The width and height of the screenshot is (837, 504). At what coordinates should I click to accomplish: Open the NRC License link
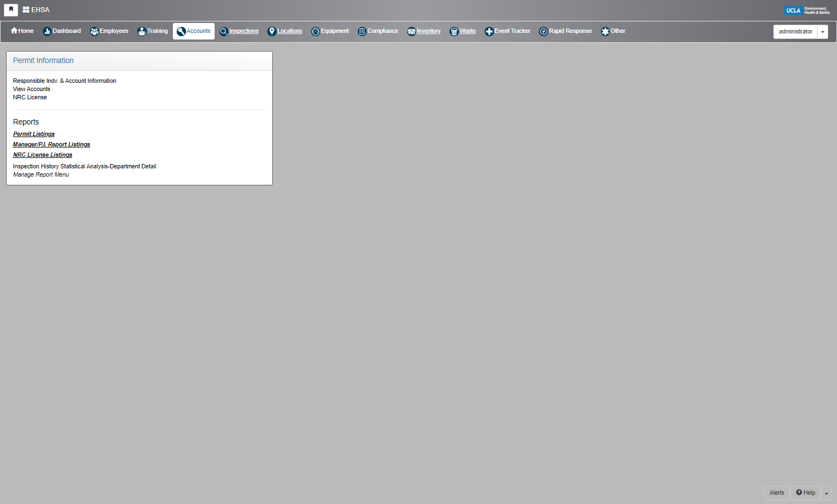point(30,97)
